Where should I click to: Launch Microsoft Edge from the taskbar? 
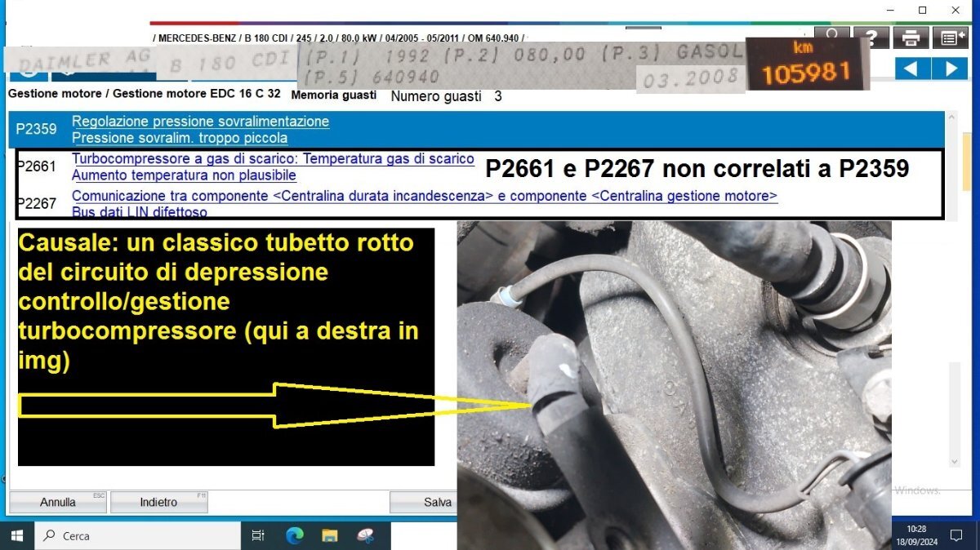click(x=295, y=535)
